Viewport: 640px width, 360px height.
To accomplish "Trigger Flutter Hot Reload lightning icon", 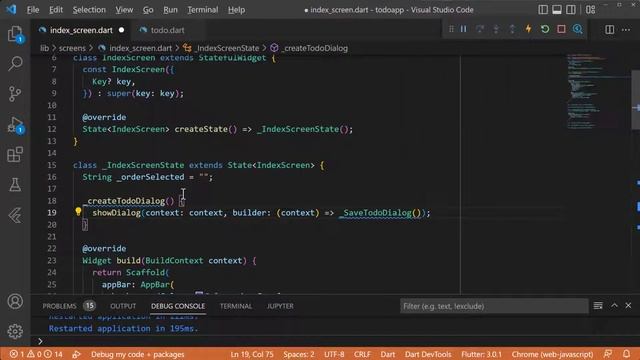I will [x=529, y=29].
